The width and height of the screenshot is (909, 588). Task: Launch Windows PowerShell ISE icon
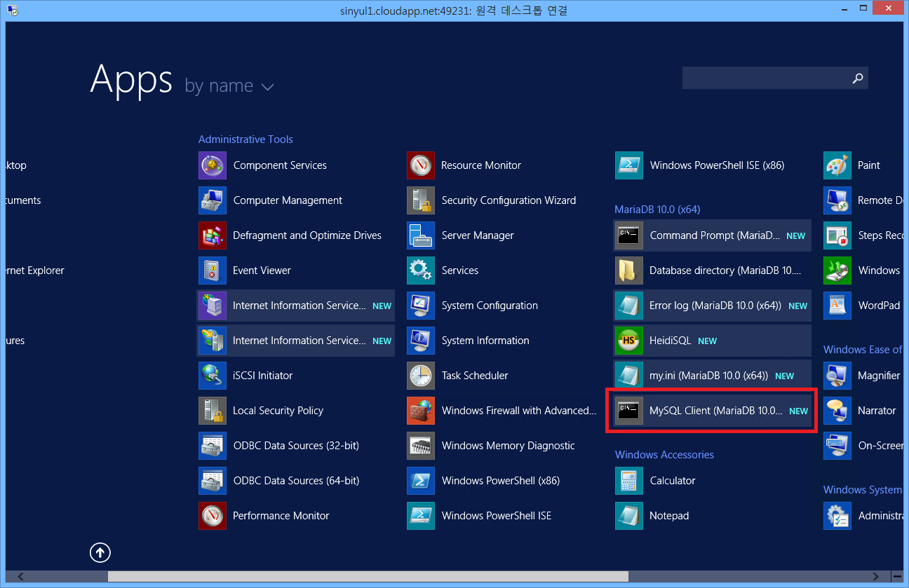click(x=421, y=516)
